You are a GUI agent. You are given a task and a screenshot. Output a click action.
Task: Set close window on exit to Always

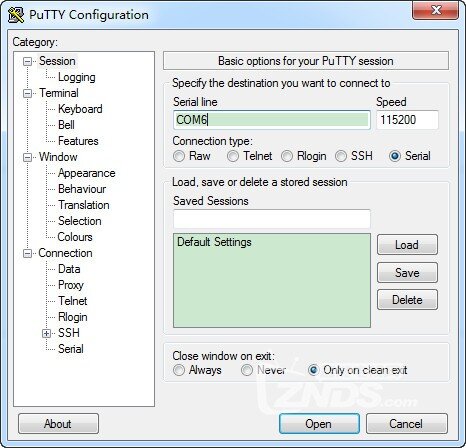click(179, 370)
